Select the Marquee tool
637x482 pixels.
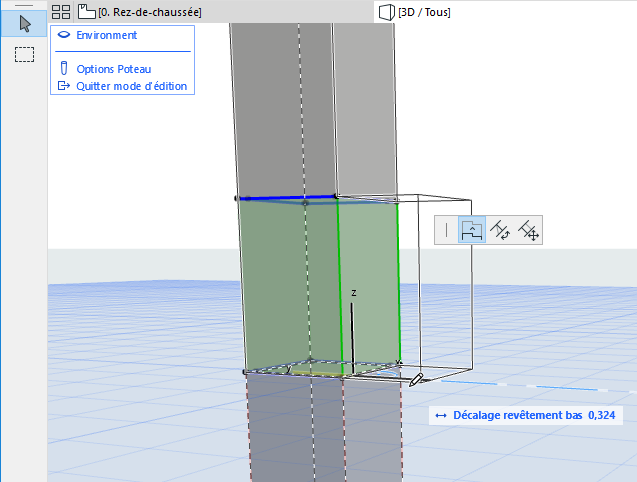tap(24, 54)
